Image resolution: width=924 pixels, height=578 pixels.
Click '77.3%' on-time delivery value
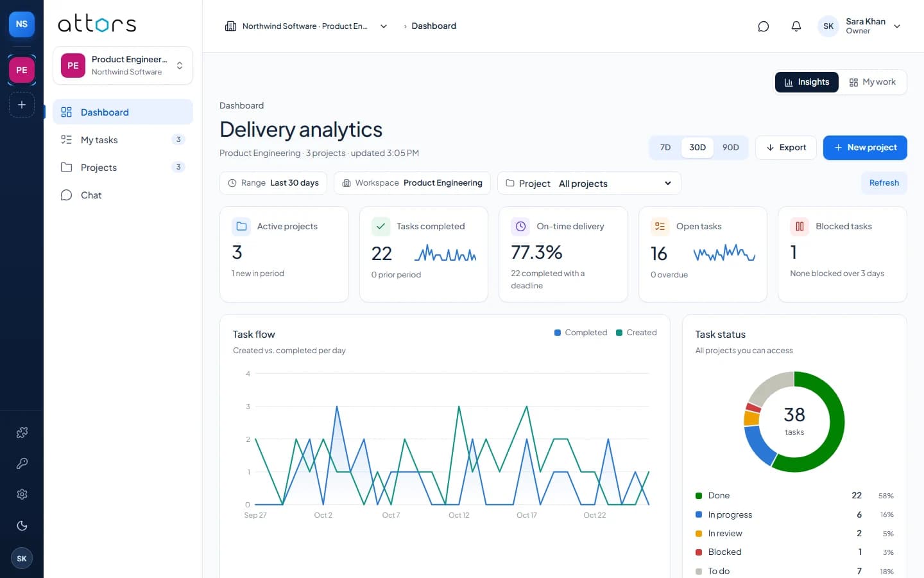(536, 252)
